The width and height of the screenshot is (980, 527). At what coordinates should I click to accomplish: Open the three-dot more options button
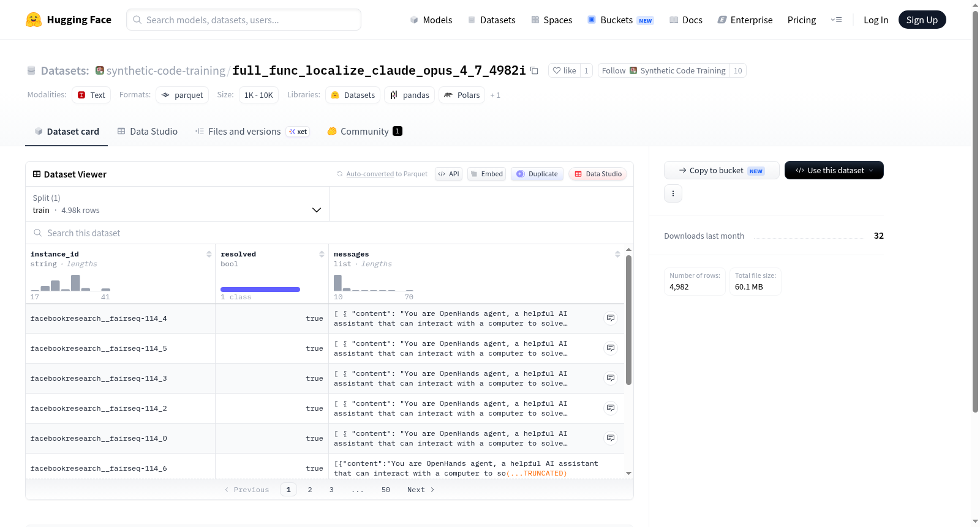(x=673, y=193)
